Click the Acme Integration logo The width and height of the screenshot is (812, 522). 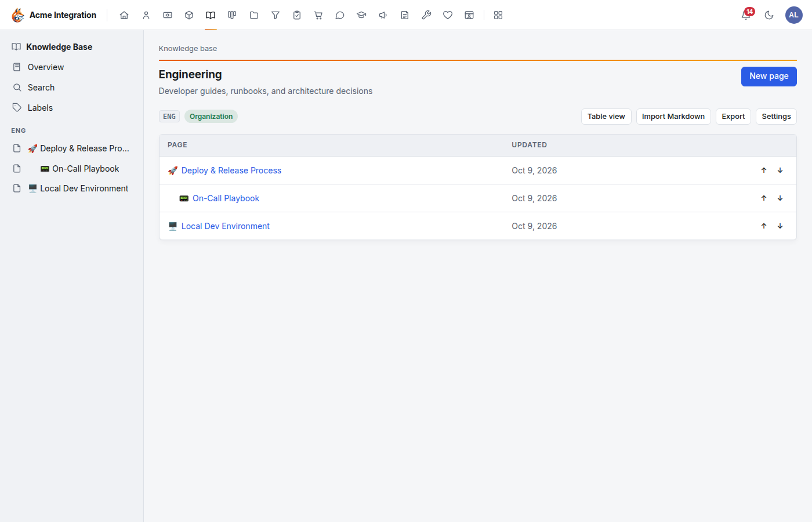click(54, 15)
